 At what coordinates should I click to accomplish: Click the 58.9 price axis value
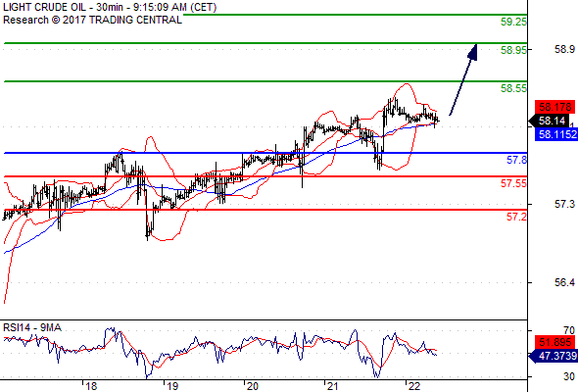pos(564,49)
